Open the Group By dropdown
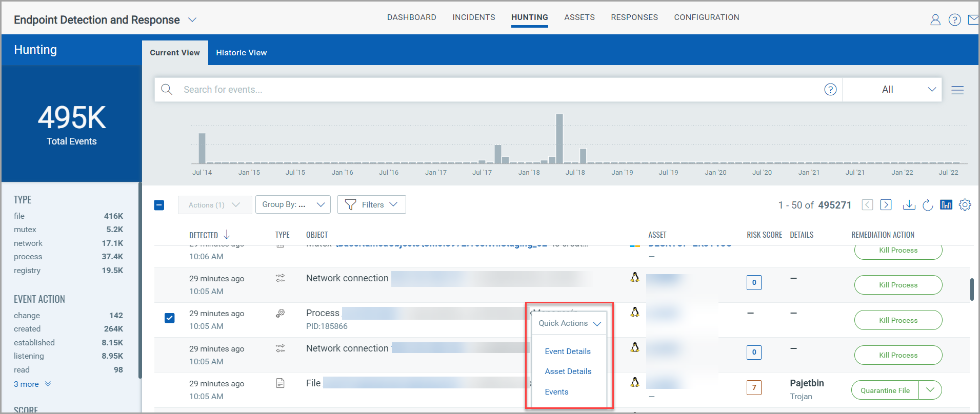 tap(293, 204)
